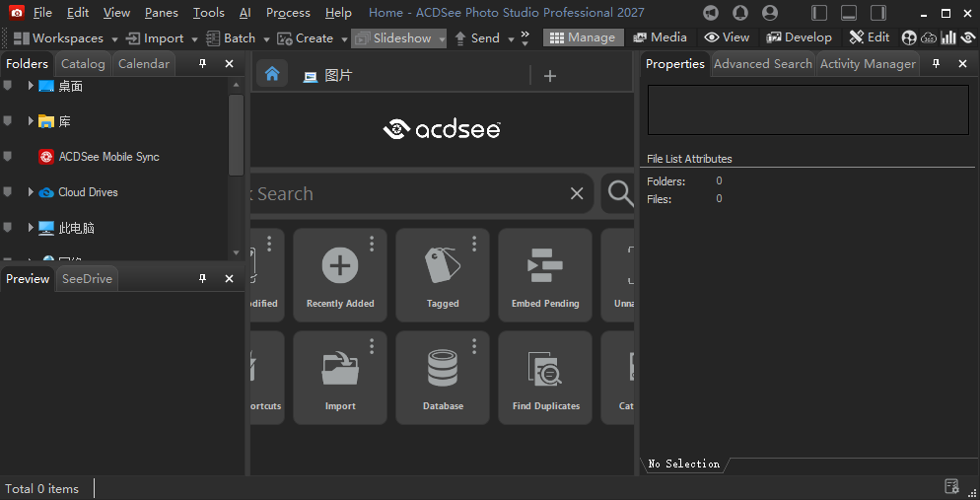Open the notifications bell icon

[740, 13]
